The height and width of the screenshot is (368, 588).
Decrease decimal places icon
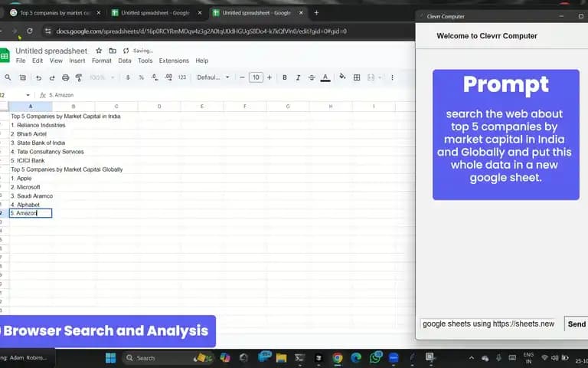(155, 77)
